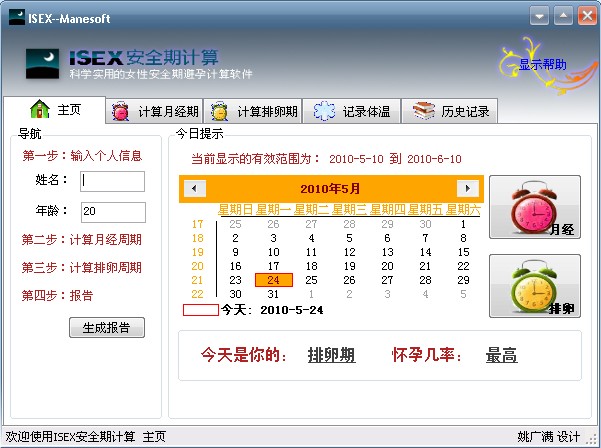Screen dimensions: 601x448
Task: Go to previous month in calendar
Action: tap(195, 188)
